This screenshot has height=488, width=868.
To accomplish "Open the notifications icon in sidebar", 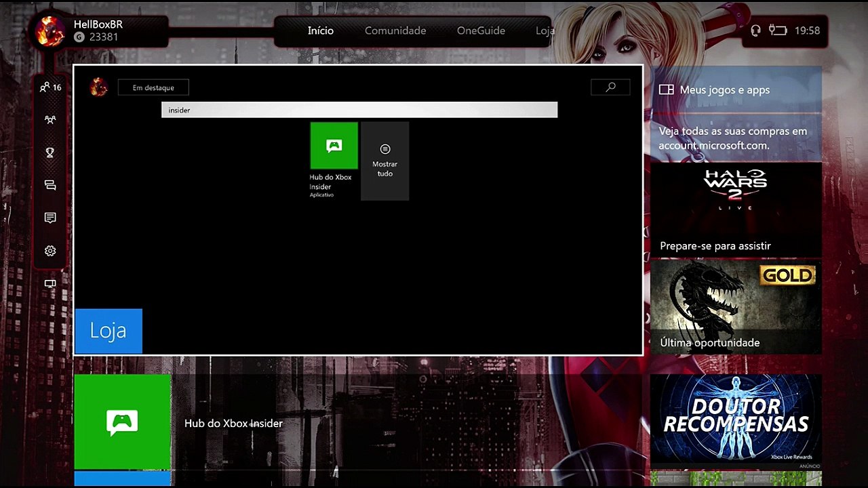I will coord(50,218).
